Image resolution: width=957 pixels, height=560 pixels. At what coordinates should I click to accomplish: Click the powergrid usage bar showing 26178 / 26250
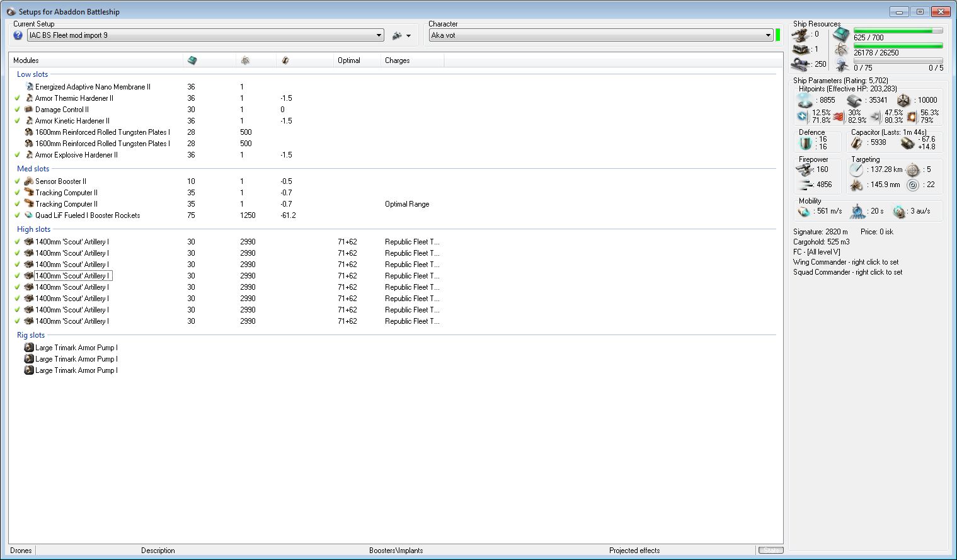[898, 45]
